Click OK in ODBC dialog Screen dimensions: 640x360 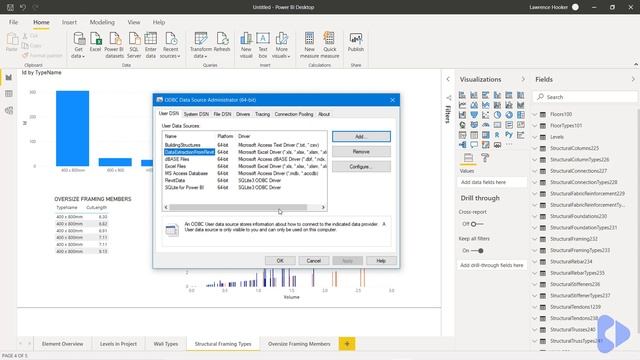coord(280,260)
